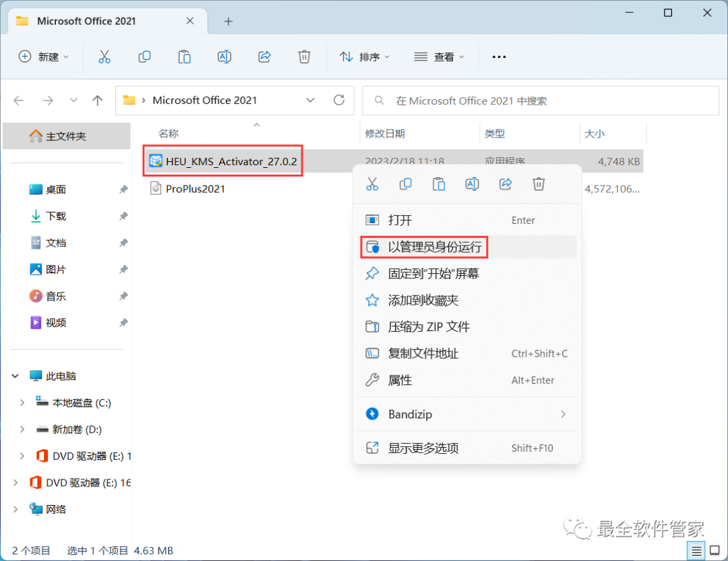Sort files by the 修改日期 column header
Image resolution: width=728 pixels, height=561 pixels.
coord(385,134)
